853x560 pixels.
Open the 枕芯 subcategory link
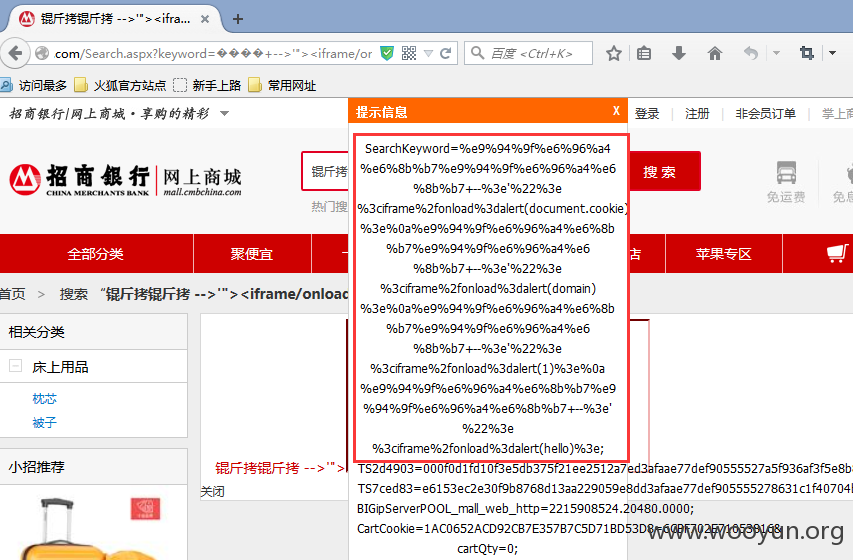45,398
